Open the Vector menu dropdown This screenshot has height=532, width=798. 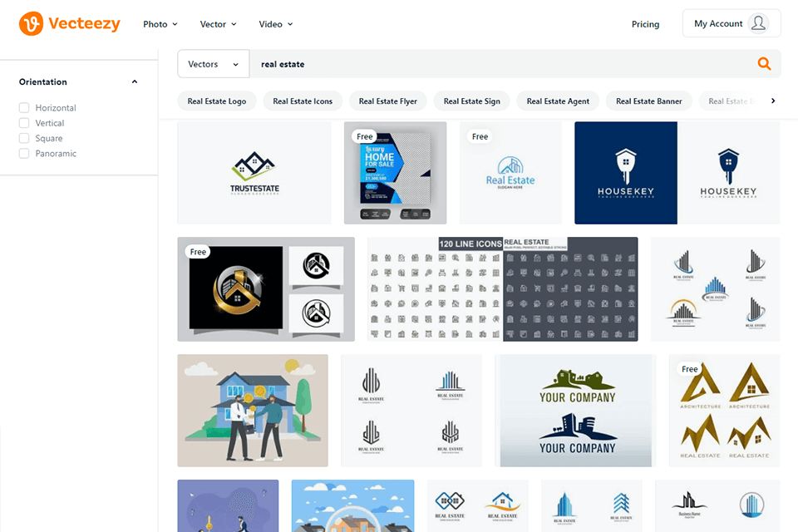[219, 24]
